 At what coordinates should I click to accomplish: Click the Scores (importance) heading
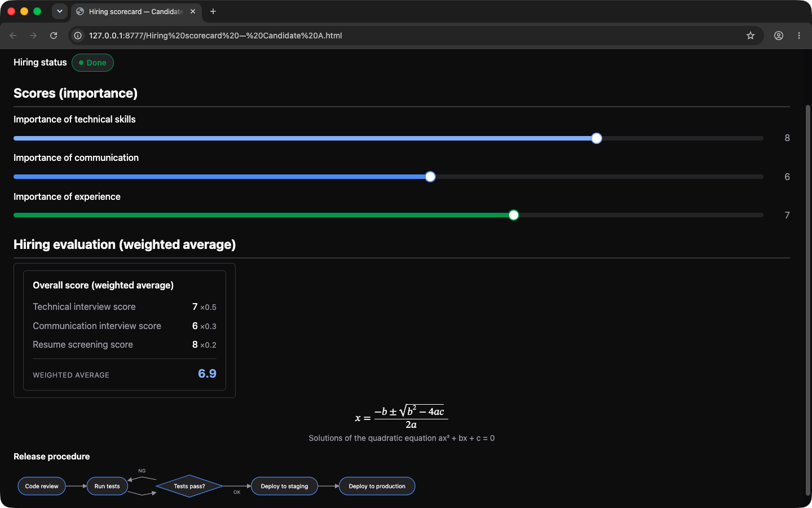[76, 93]
